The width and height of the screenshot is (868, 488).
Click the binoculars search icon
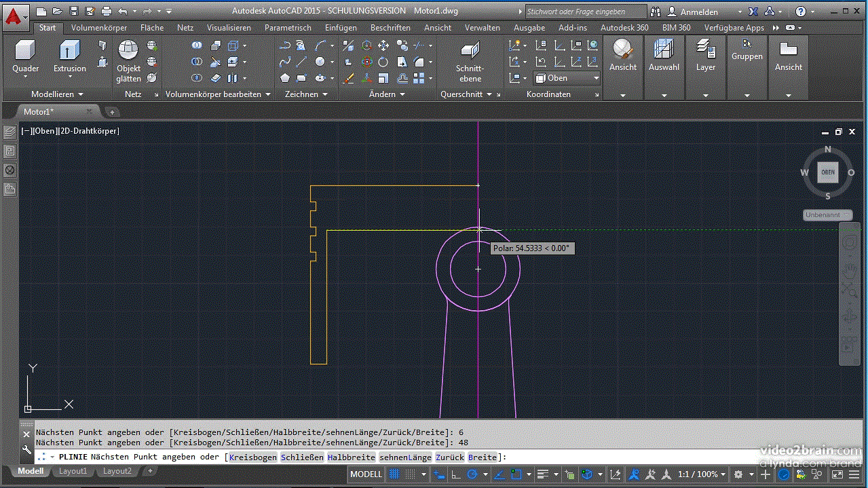coord(656,12)
